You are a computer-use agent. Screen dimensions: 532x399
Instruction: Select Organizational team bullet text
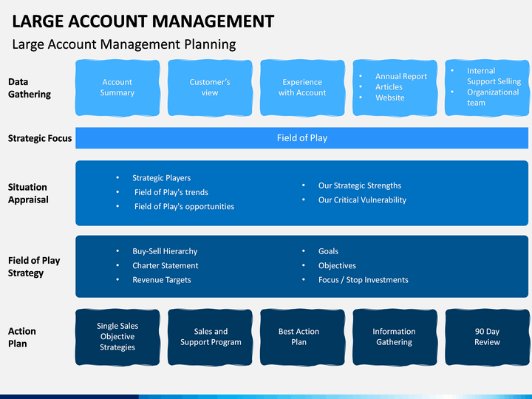pyautogui.click(x=493, y=98)
